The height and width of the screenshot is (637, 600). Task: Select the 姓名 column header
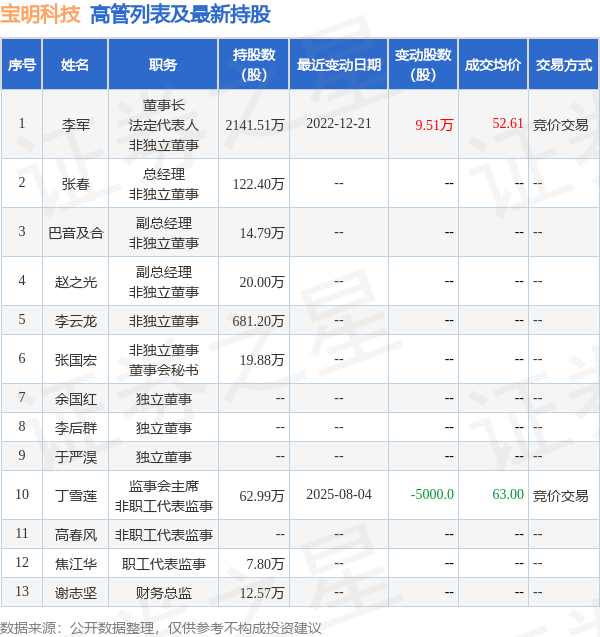tap(75, 64)
